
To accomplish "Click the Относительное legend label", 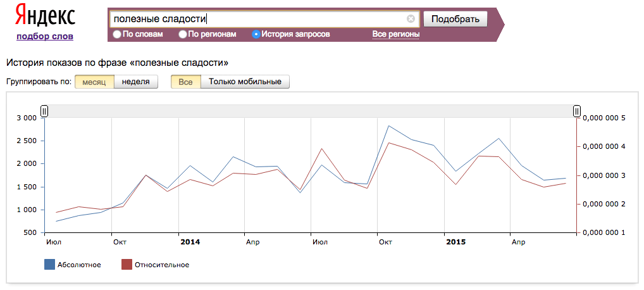I will coord(163,265).
